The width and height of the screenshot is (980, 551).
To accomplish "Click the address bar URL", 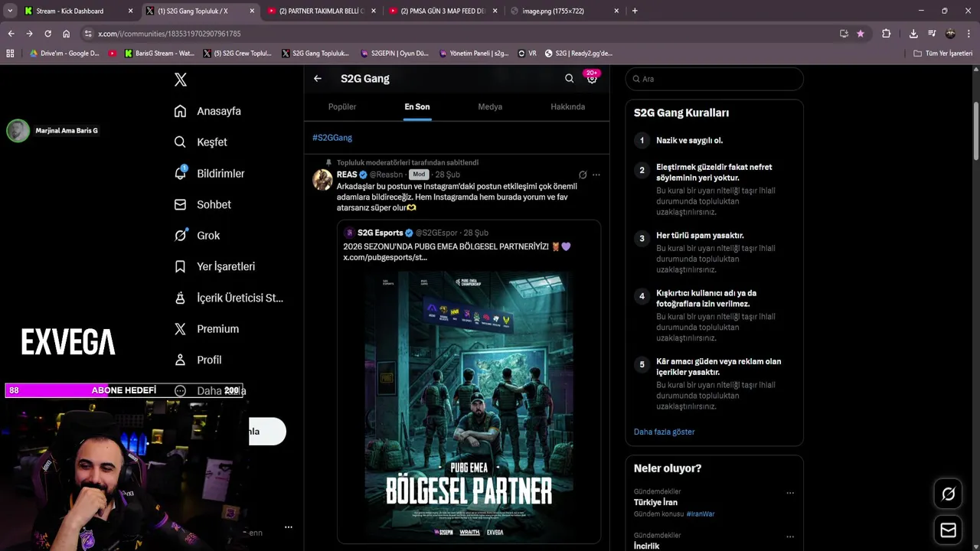I will [169, 34].
